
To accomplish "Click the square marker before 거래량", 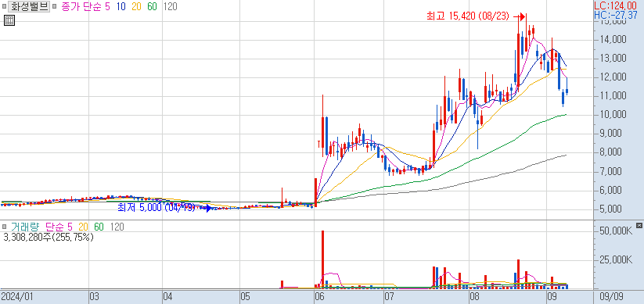I will [x=4, y=227].
